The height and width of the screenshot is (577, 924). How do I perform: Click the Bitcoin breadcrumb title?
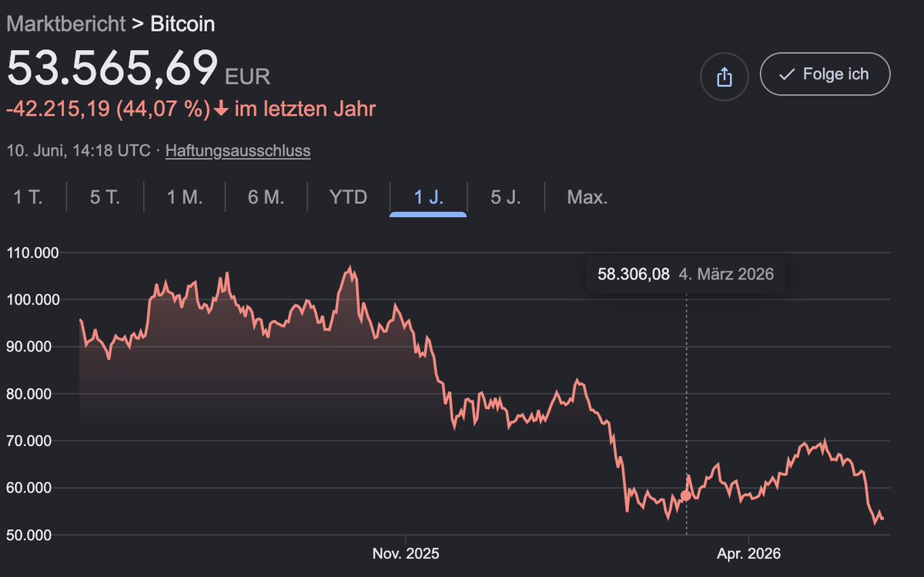click(x=182, y=24)
